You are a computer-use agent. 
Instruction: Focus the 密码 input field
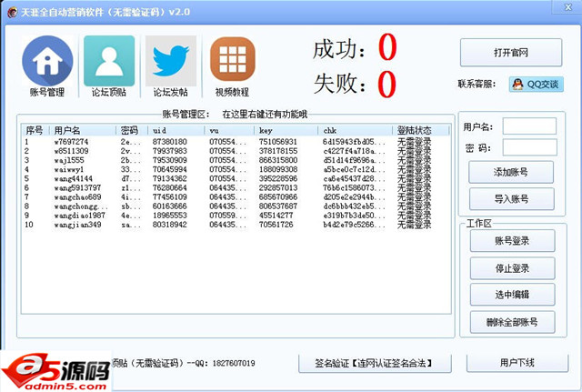[529, 147]
